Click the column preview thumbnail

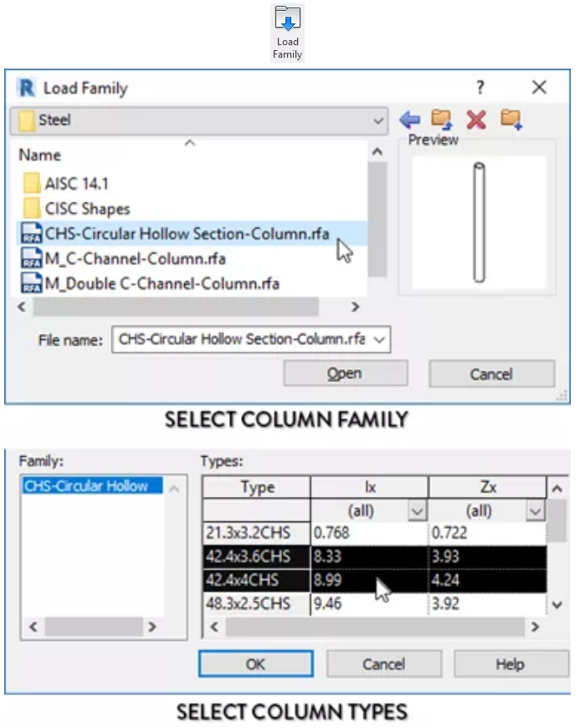[x=479, y=223]
